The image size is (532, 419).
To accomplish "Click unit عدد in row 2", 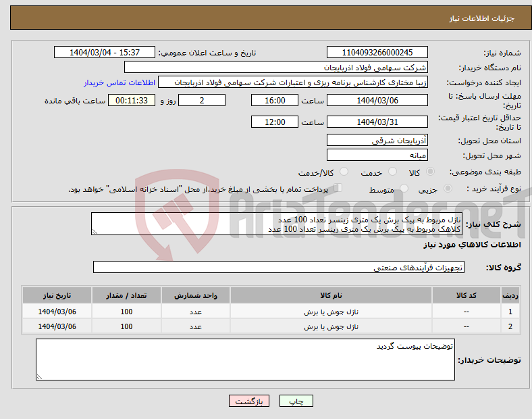I will [x=196, y=326].
